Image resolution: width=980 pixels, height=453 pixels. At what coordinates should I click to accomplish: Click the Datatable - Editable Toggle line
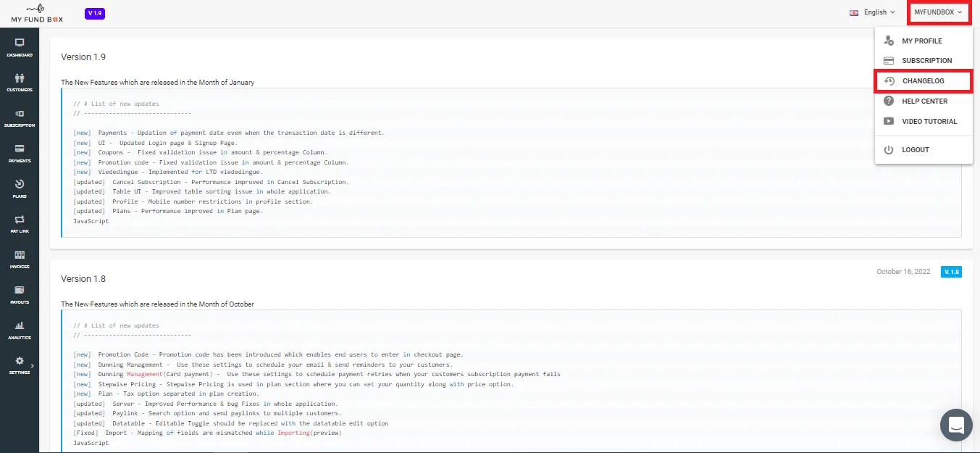point(231,423)
